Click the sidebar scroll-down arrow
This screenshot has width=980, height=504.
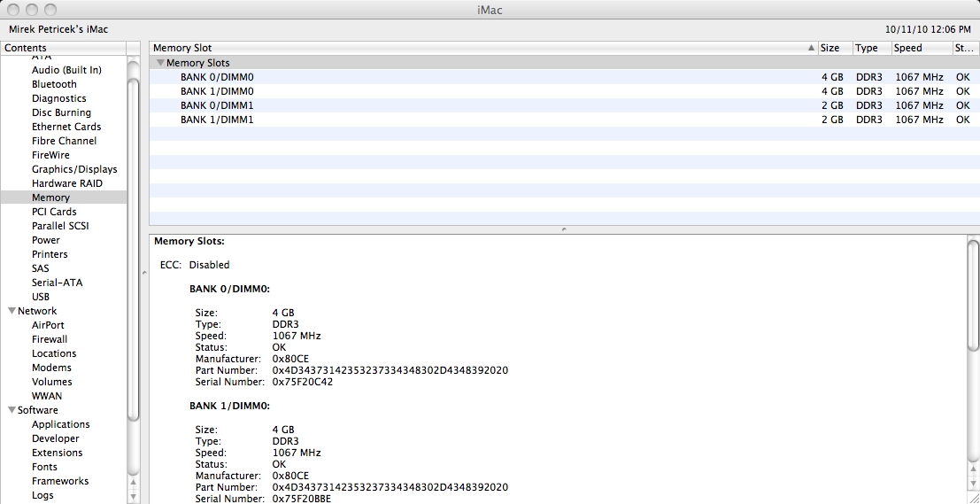[x=133, y=497]
